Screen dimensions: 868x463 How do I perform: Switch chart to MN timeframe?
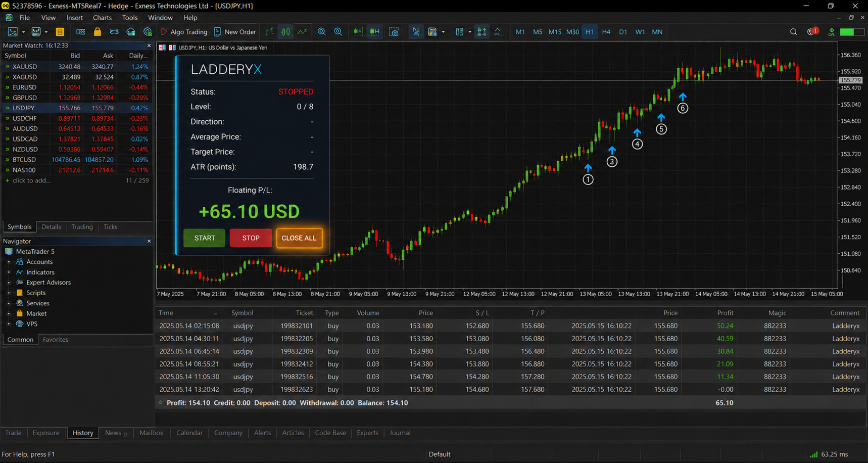click(x=657, y=32)
